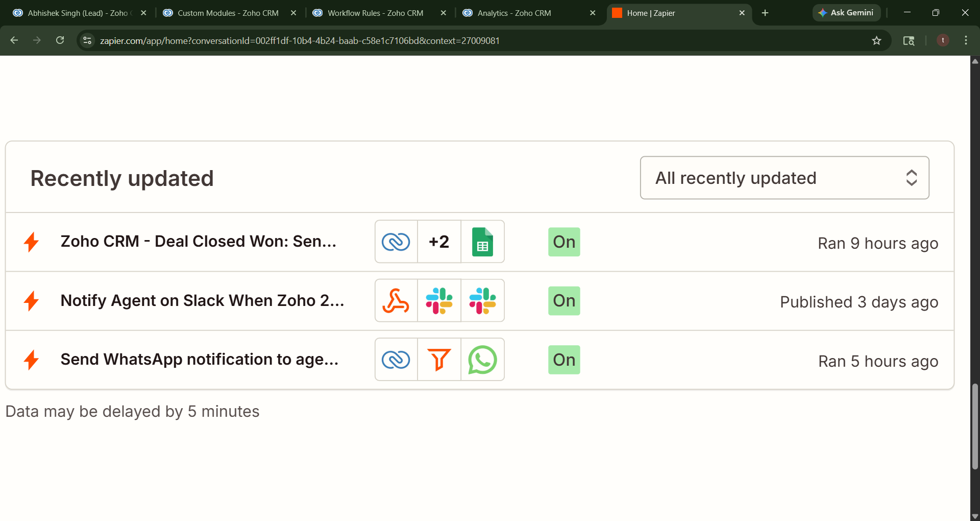Open the All recently updated dropdown
The width and height of the screenshot is (980, 521).
point(784,178)
